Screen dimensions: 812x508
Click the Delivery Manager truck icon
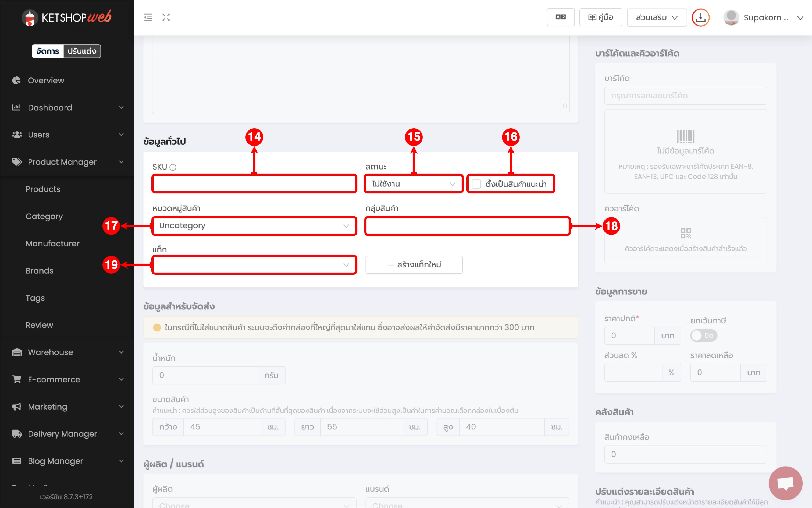pyautogui.click(x=17, y=434)
